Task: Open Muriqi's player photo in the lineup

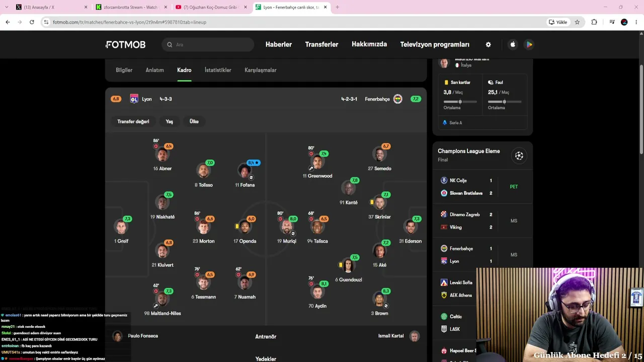Action: [287, 227]
